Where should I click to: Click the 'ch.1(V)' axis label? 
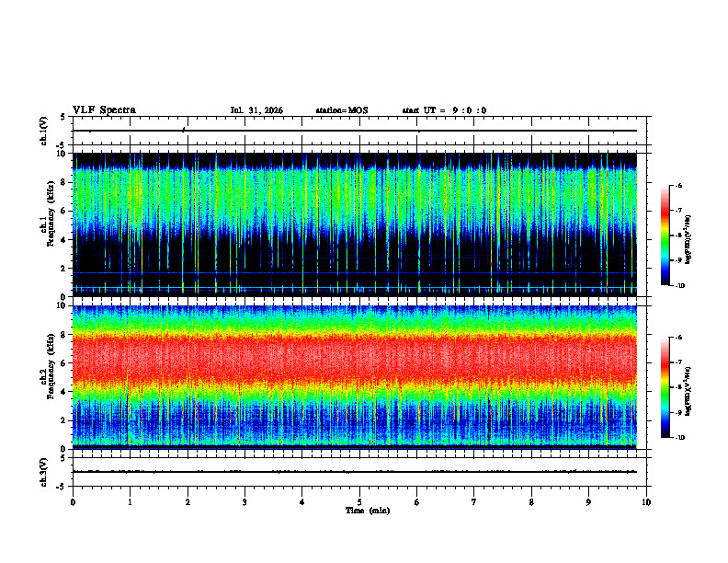[43, 131]
